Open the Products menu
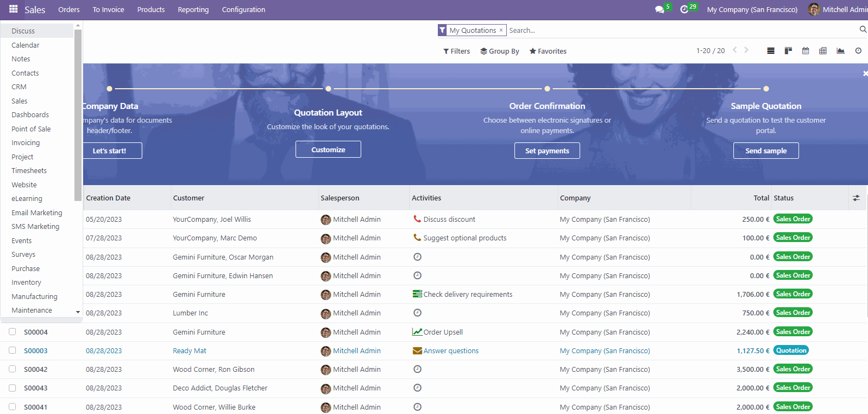This screenshot has height=414, width=868. [x=151, y=9]
